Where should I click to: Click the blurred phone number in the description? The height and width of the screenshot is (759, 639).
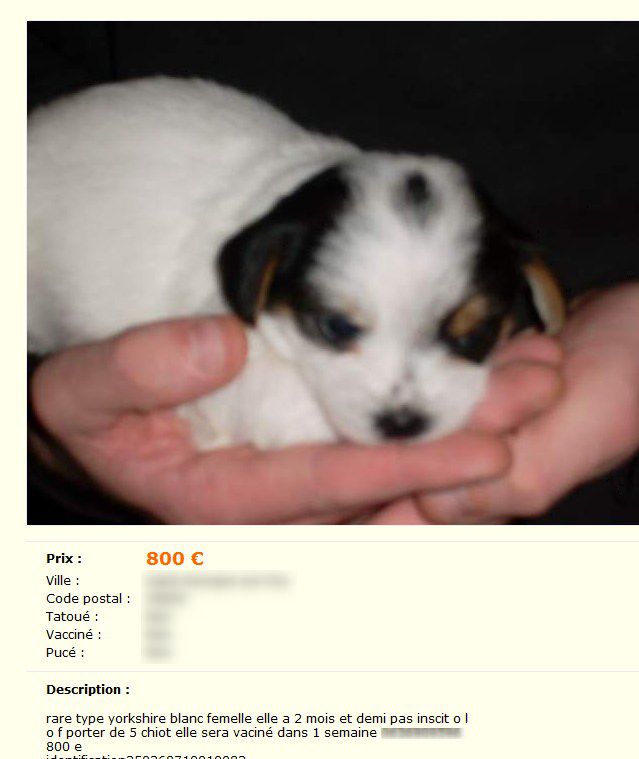(x=421, y=733)
